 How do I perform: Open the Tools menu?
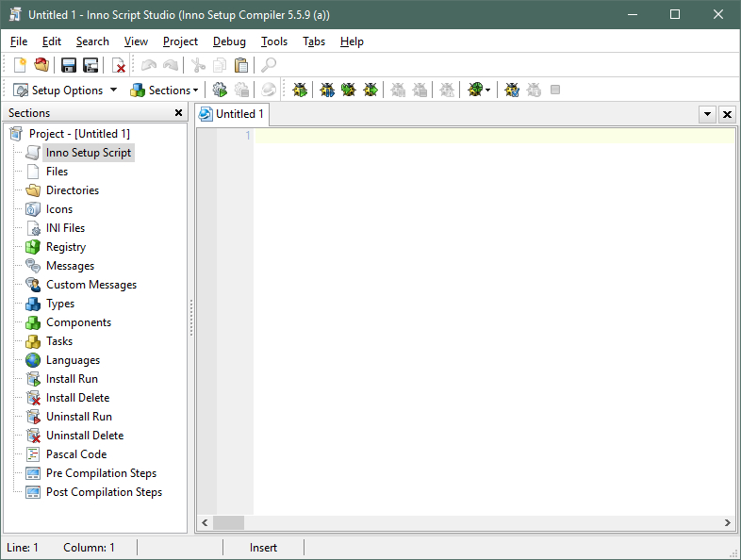point(274,41)
